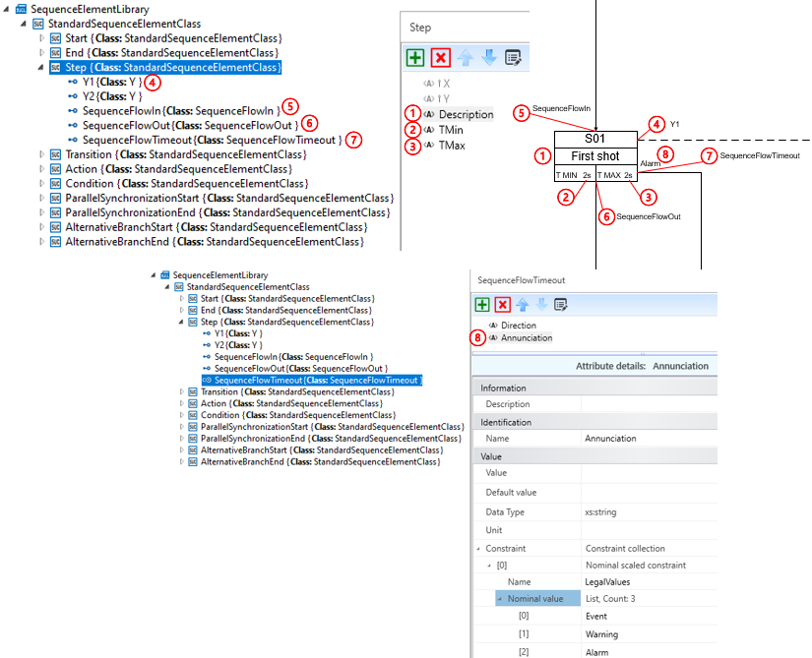The width and height of the screenshot is (812, 658).
Task: Click the empty Default value field
Action: tap(650, 493)
